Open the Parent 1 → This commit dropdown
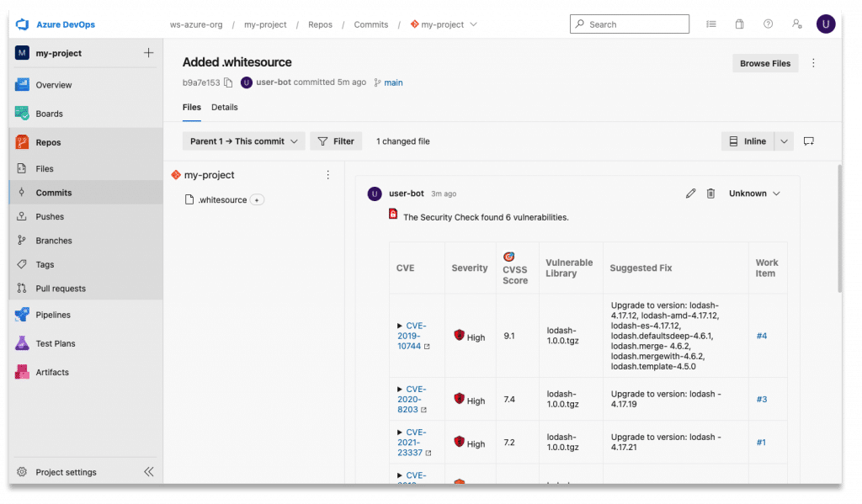Screen dimensions: 862x504 click(243, 141)
